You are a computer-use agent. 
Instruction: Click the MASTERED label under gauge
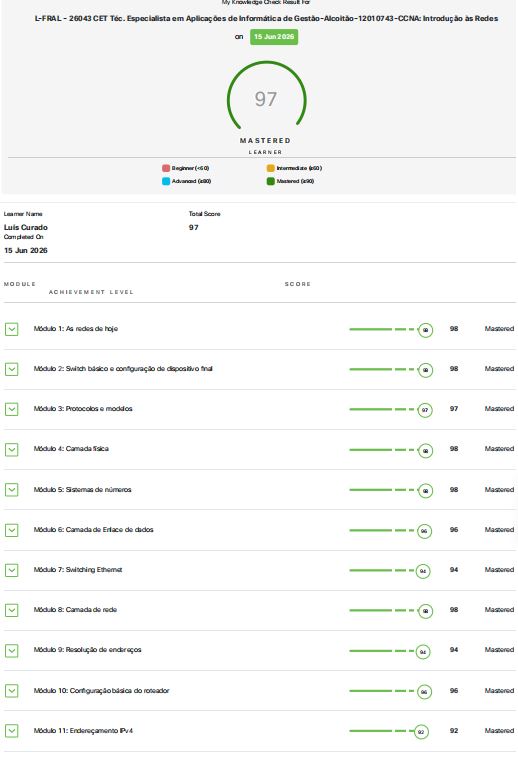[265, 140]
